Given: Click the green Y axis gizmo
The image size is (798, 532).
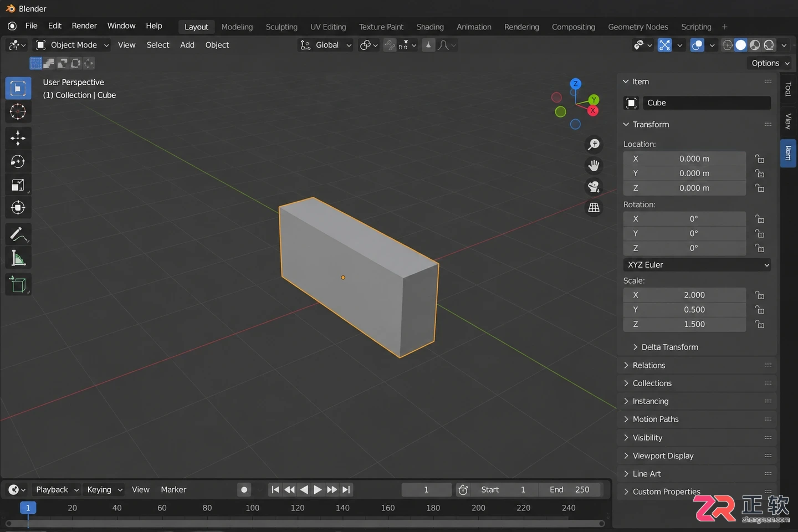Looking at the screenshot, I should click(x=594, y=100).
